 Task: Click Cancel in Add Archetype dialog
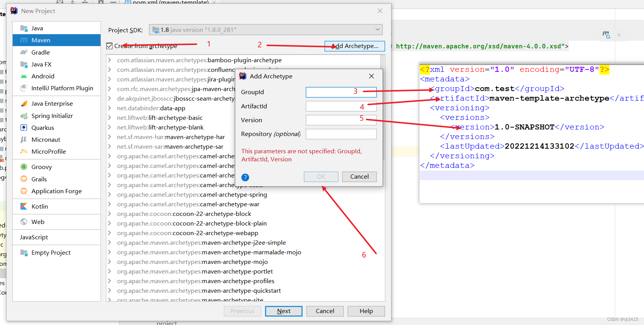click(x=359, y=177)
